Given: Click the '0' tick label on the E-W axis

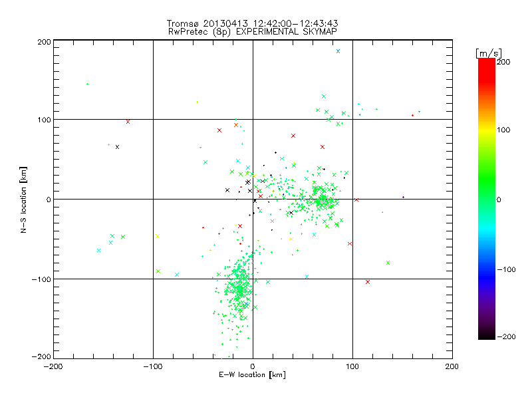Looking at the screenshot, I should [x=253, y=367].
